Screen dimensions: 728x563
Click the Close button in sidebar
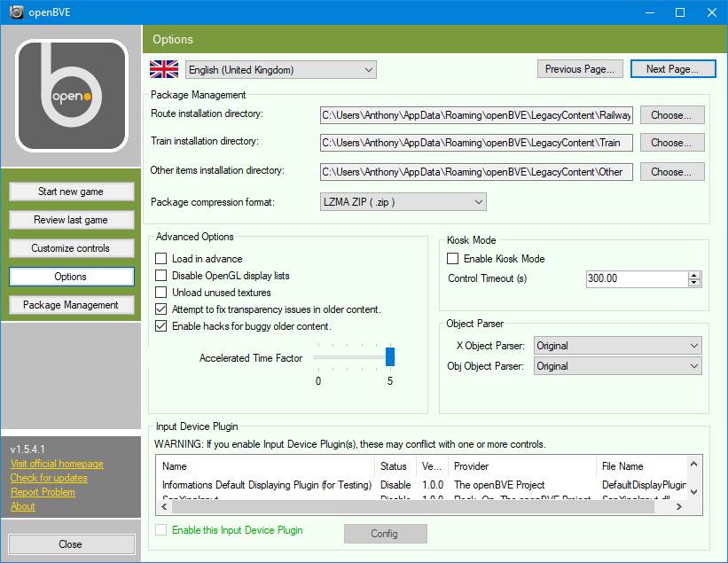click(x=72, y=544)
